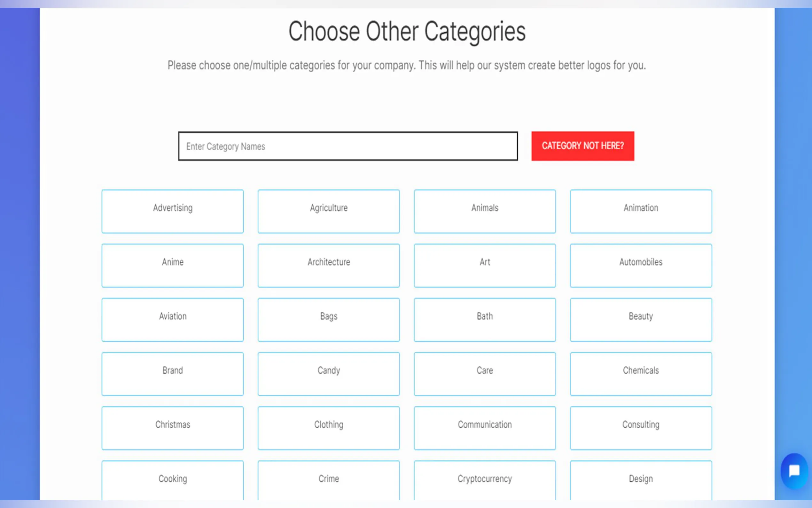Choose the Animals category
The width and height of the screenshot is (812, 508).
485,211
